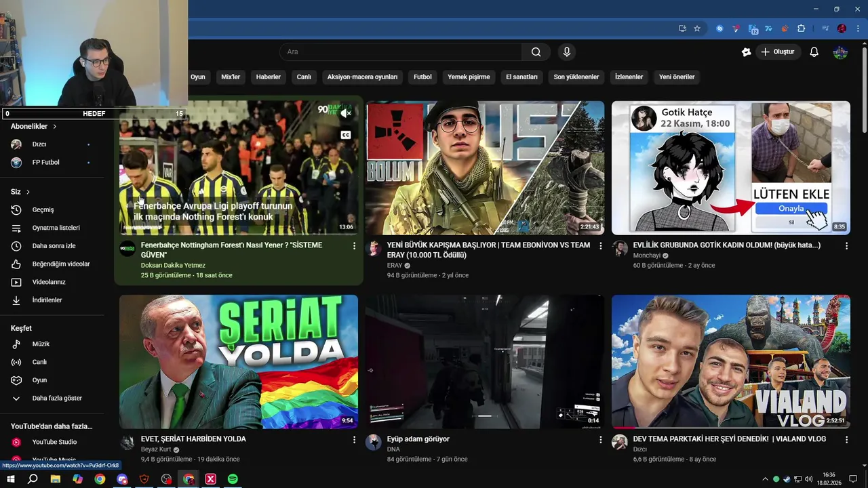Viewport: 868px width, 488px height.
Task: Open options for Eyüp adam görüyor video
Action: (600, 440)
